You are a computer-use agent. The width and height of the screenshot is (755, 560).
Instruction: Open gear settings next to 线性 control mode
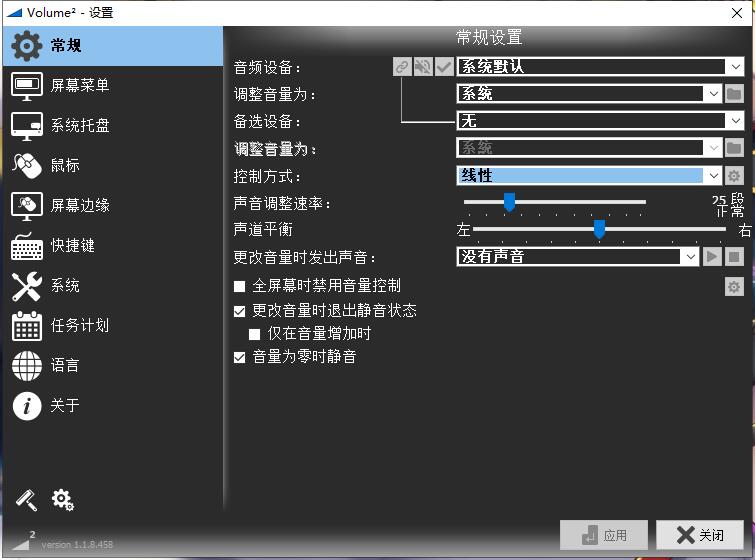(734, 176)
